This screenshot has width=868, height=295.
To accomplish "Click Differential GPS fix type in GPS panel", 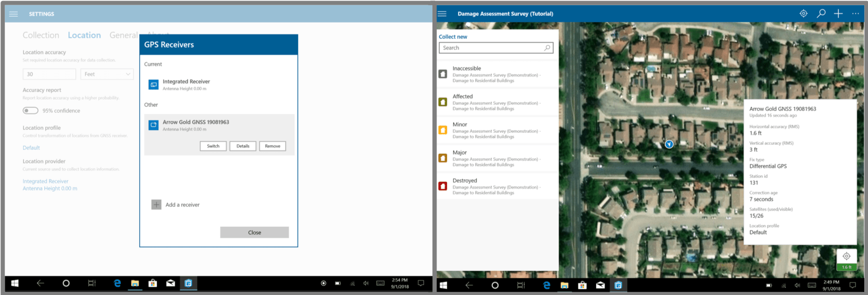I will point(768,166).
